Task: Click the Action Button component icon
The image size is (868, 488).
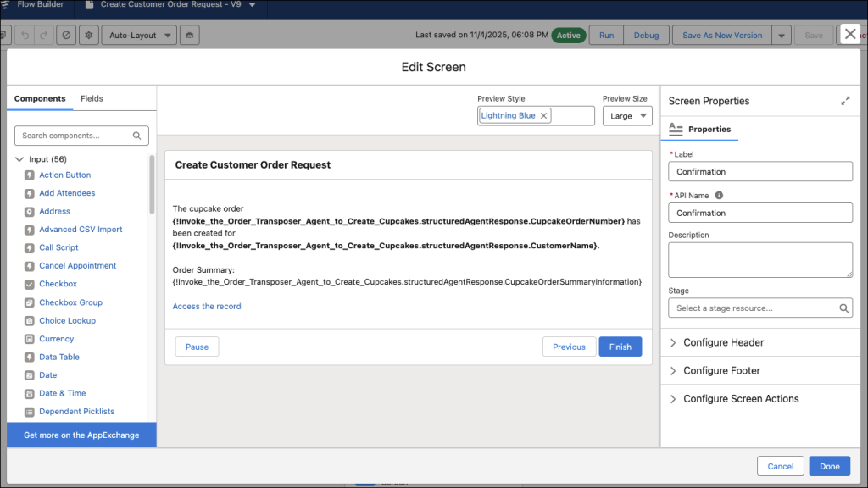Action: 30,175
